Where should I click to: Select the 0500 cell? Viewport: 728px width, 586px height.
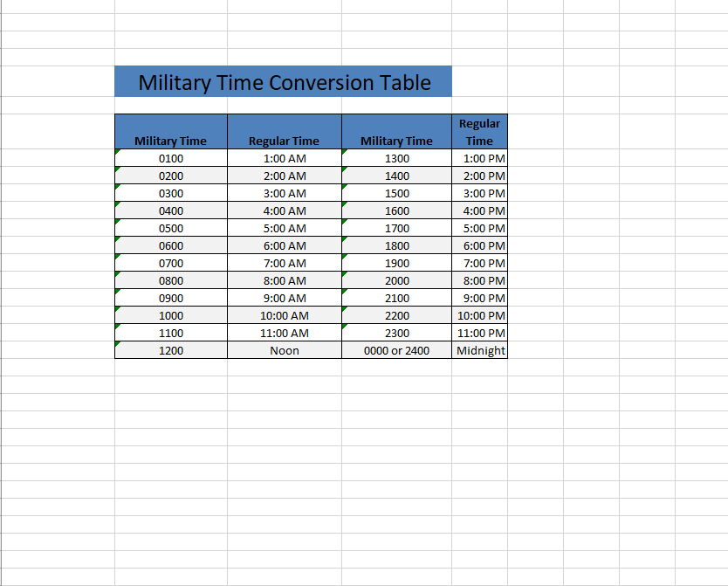pos(171,228)
